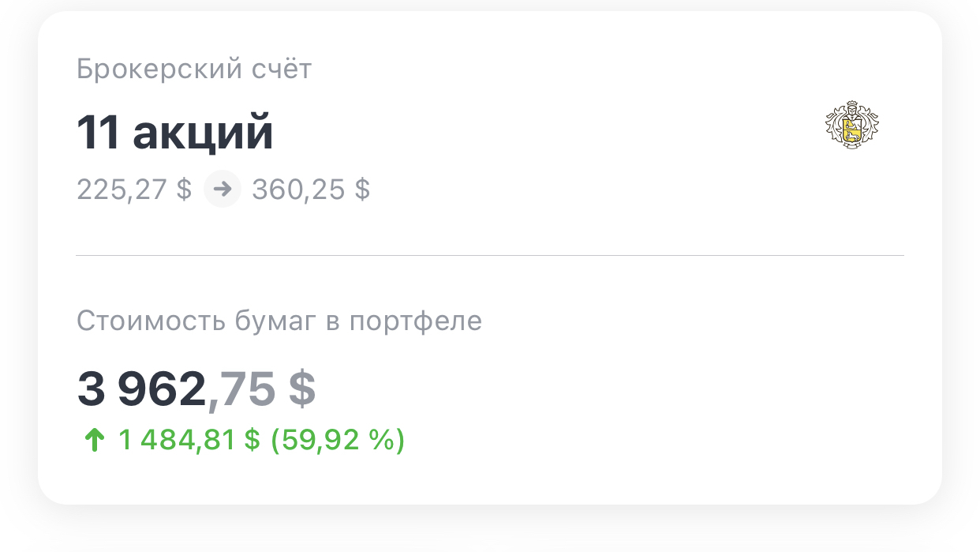Click the number 11 in the heading
This screenshot has width=980, height=552.
97,133
